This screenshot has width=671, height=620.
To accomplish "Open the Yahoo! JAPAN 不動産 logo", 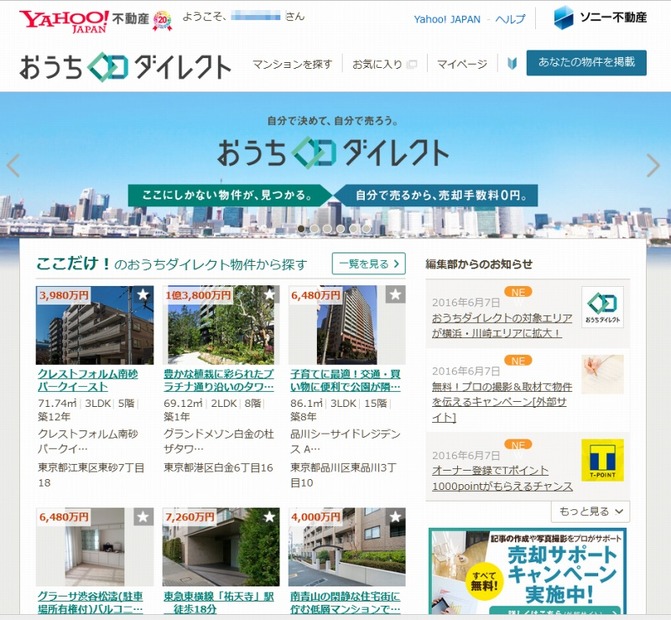I will [x=84, y=20].
